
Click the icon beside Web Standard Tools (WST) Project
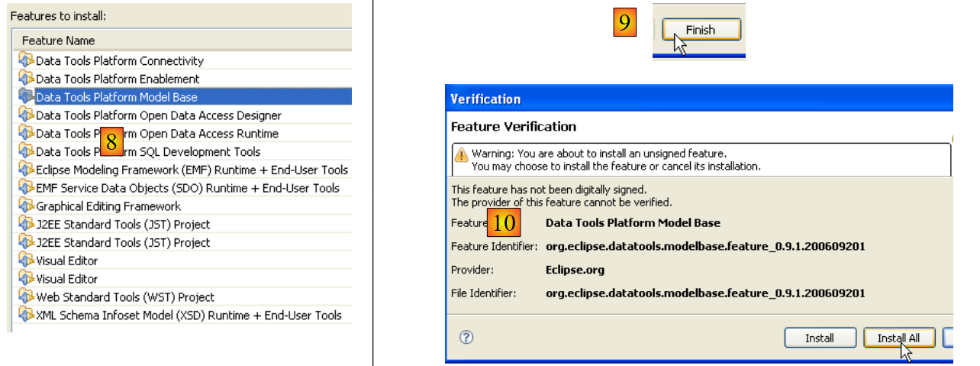coord(27,297)
